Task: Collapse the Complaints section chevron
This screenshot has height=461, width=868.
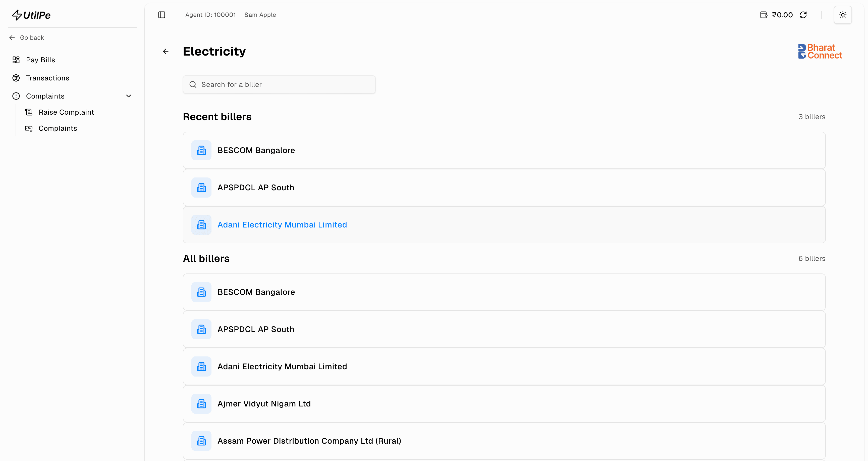Action: pyautogui.click(x=128, y=96)
